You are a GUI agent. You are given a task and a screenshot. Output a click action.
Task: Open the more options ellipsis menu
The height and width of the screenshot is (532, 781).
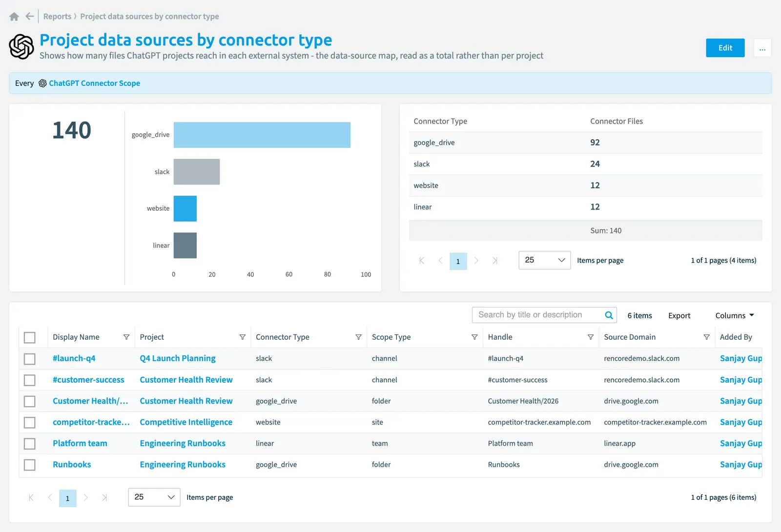pos(762,48)
